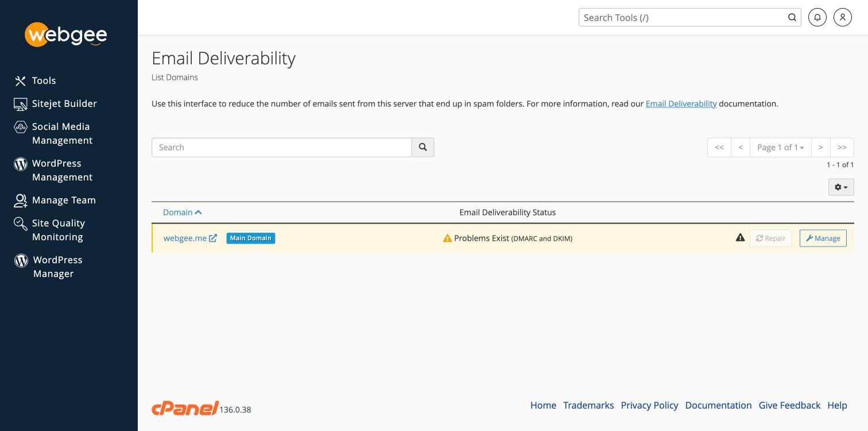Click the Sitejet Builder monitor icon
Image resolution: width=868 pixels, height=431 pixels.
[x=21, y=104]
